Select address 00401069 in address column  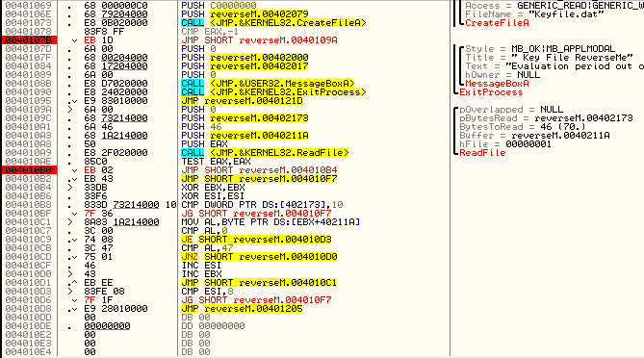click(28, 6)
